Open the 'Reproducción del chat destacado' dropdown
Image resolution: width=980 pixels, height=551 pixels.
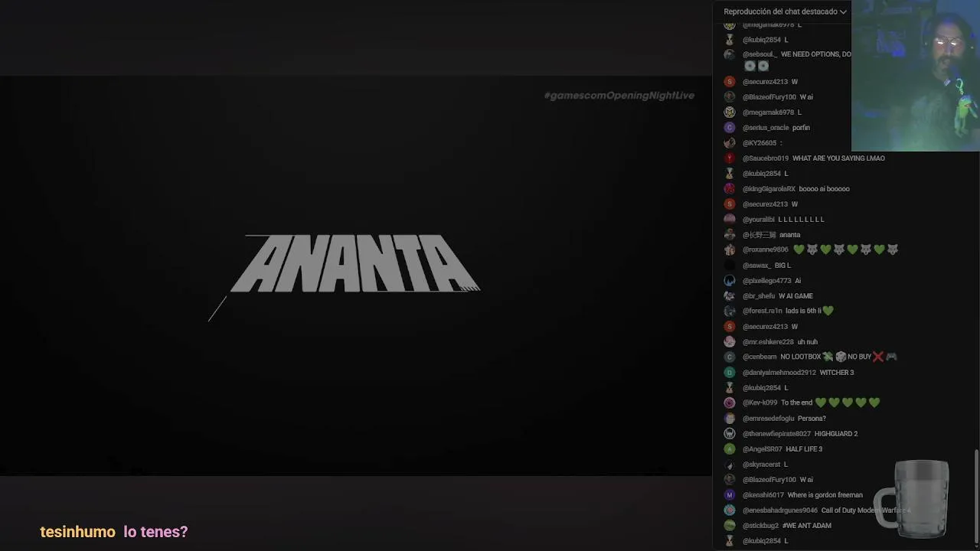pos(785,11)
